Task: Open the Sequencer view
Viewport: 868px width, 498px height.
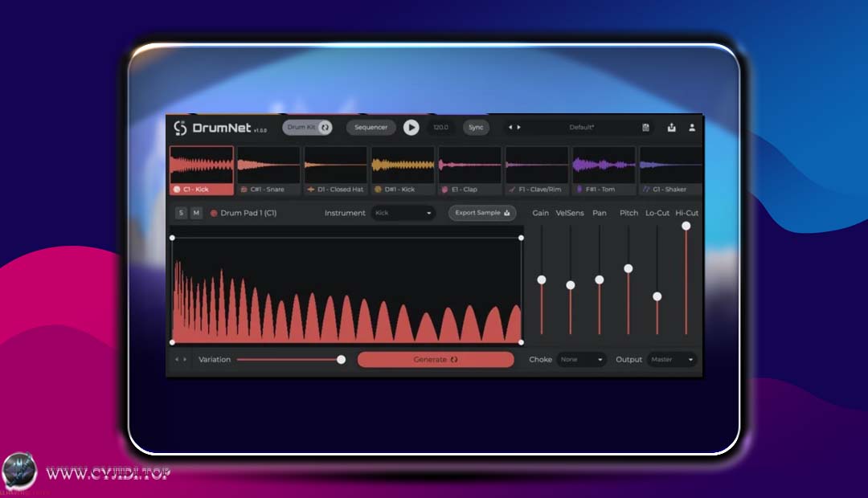Action: [371, 127]
